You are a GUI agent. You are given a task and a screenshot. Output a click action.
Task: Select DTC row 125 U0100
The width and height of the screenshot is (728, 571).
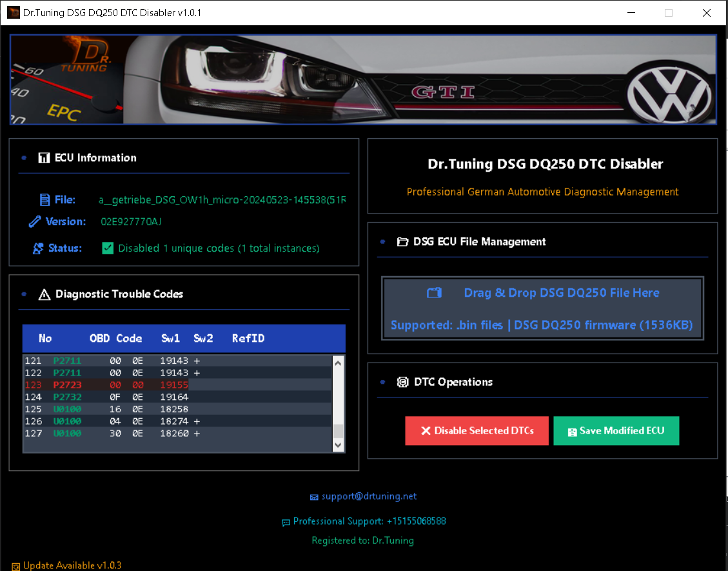[177, 409]
